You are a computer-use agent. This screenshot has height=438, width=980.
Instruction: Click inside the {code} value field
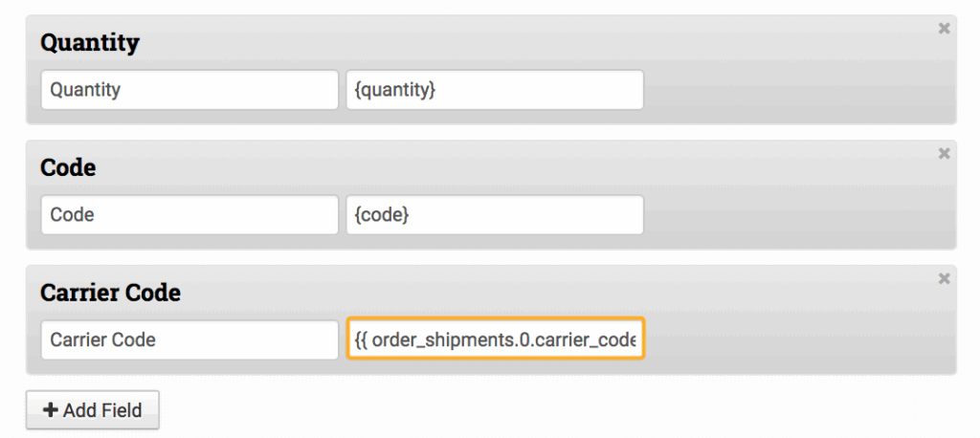494,214
